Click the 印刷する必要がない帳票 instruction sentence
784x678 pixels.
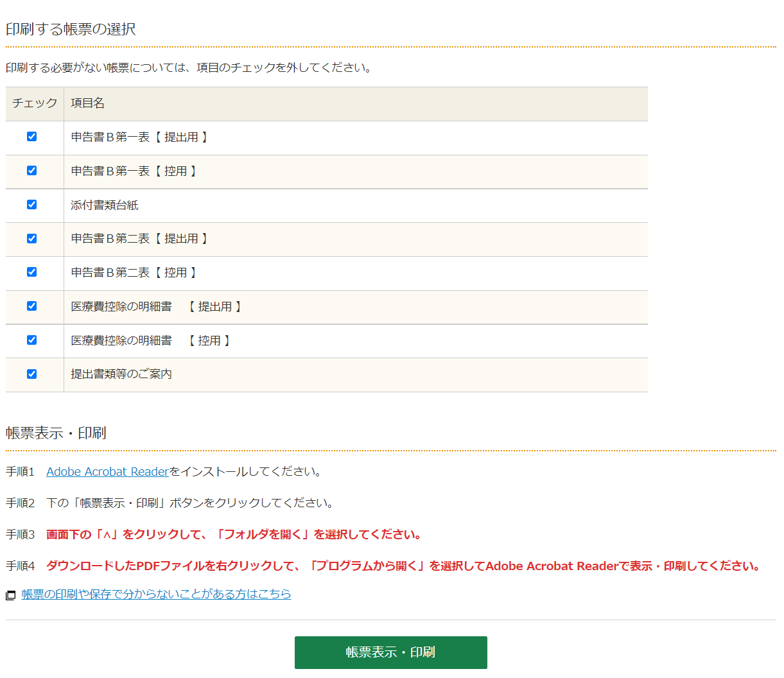point(189,68)
